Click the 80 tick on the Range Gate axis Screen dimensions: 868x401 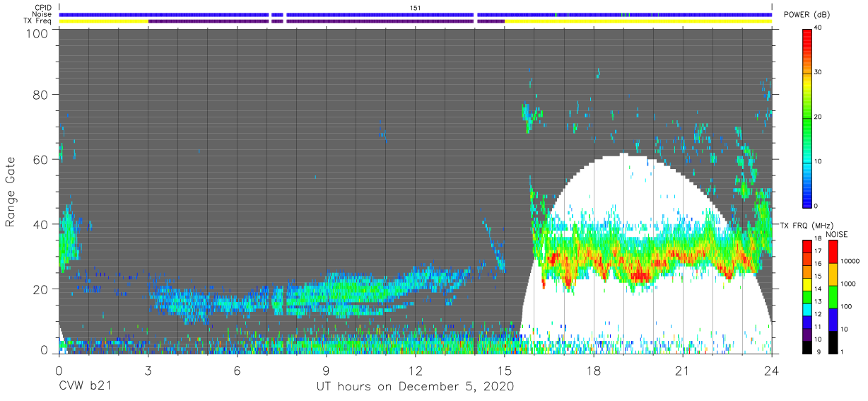[42, 95]
